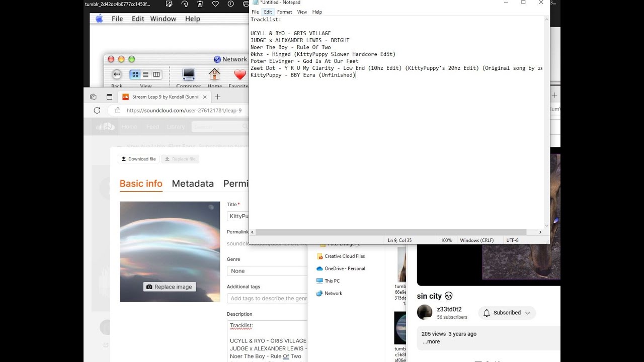The image size is (644, 362).
Task: Click the tab actions menu icon
Action: [x=109, y=97]
